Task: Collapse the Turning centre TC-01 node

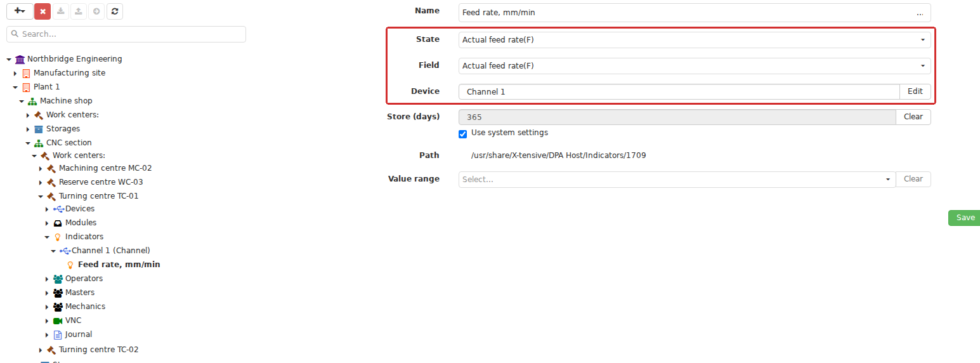Action: click(x=41, y=196)
